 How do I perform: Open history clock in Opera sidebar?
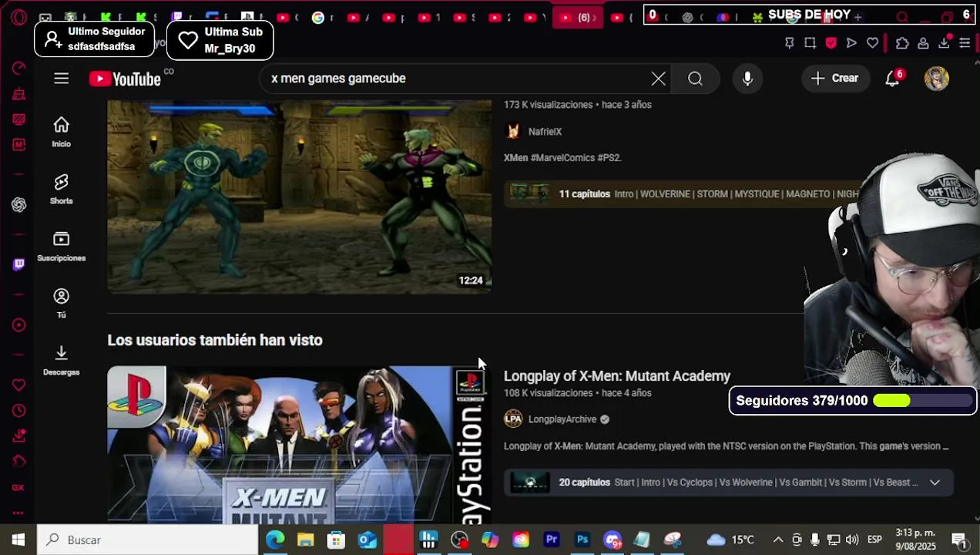(x=18, y=411)
